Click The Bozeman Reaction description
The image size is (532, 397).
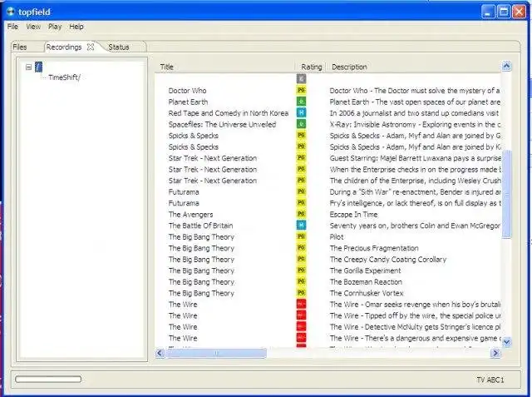[x=366, y=281]
